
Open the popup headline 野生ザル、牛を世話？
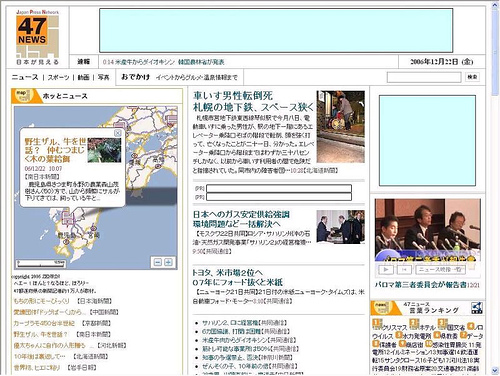click(55, 150)
